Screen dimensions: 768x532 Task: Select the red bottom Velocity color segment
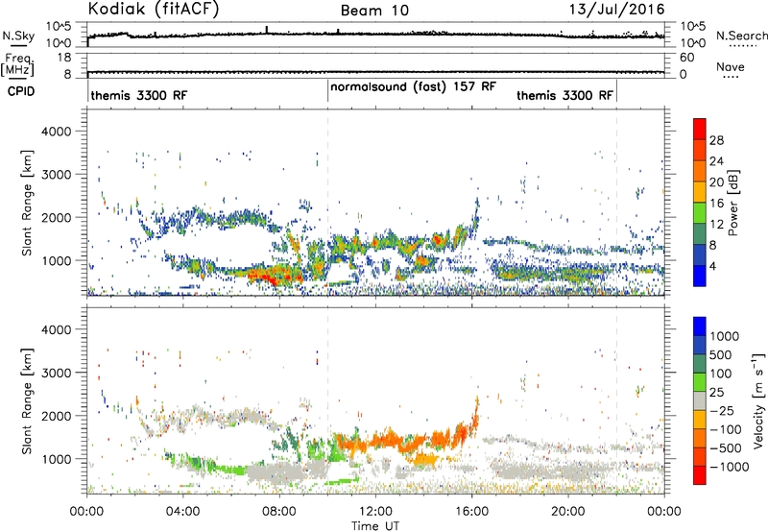click(x=700, y=475)
